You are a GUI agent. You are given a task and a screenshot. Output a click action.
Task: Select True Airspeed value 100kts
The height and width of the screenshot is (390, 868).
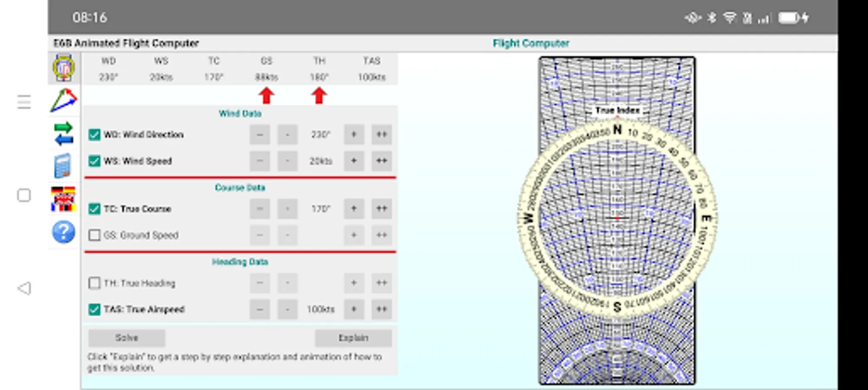point(321,309)
